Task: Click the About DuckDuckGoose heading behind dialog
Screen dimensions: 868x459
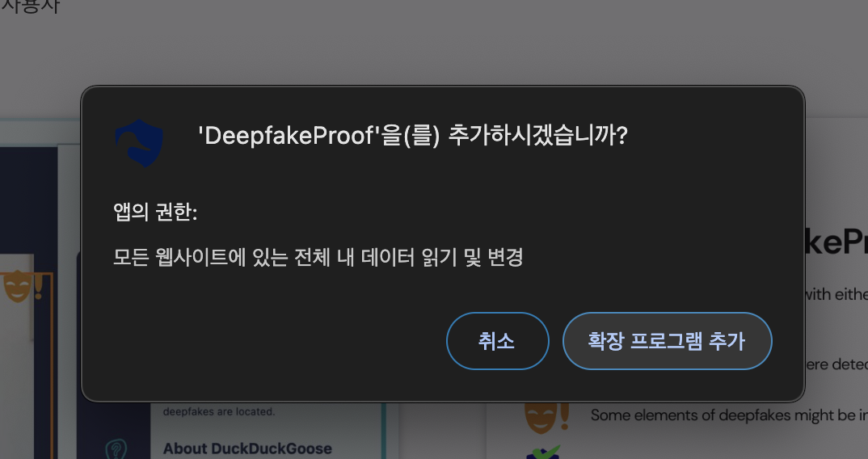Action: tap(247, 448)
